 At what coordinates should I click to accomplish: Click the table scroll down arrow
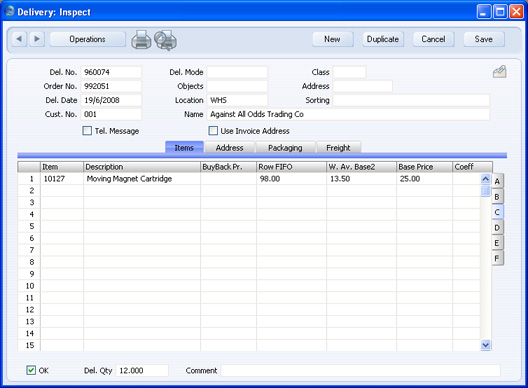(486, 345)
